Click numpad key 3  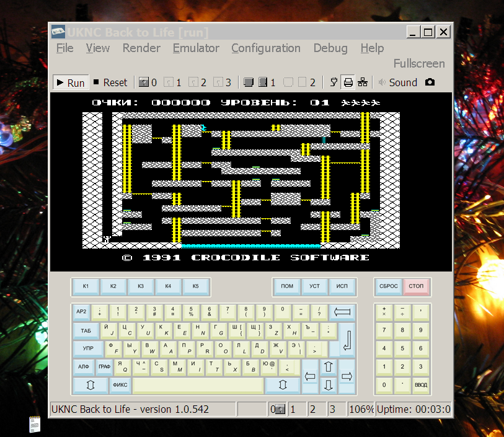[x=421, y=367]
